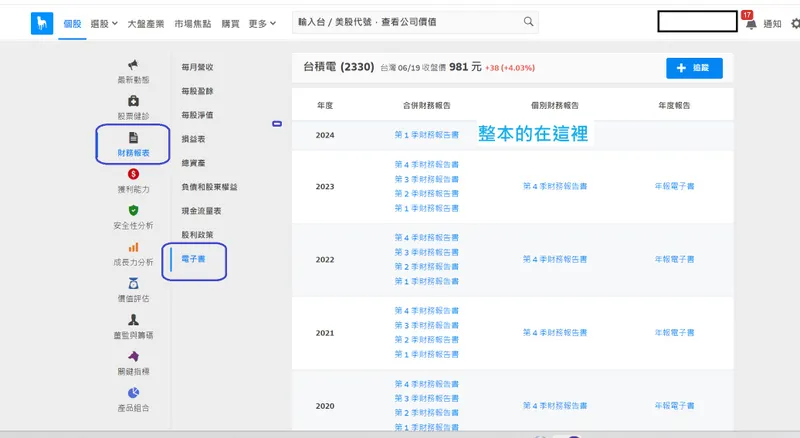Open 安全性分析 shield icon
800x438 pixels.
click(x=133, y=211)
